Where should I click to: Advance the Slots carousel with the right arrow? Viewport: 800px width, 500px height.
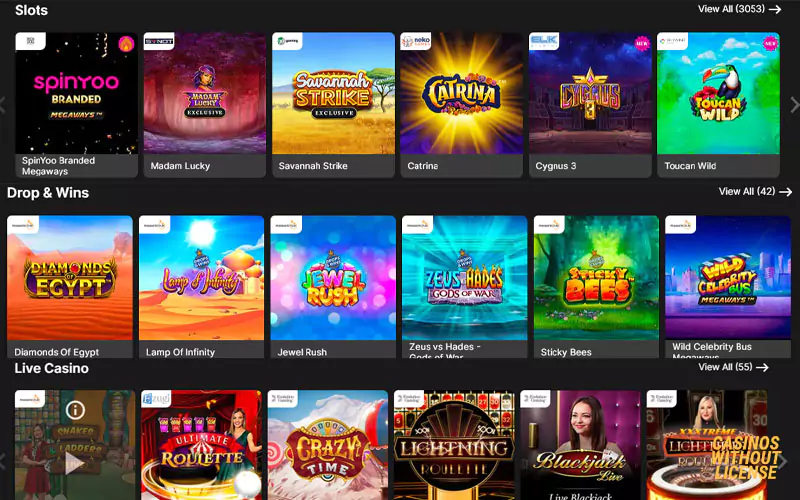point(794,105)
